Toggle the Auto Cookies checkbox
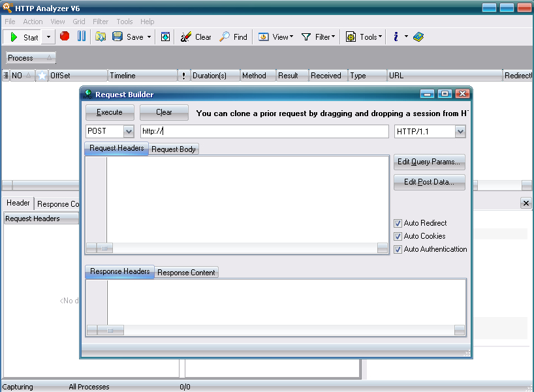 398,236
